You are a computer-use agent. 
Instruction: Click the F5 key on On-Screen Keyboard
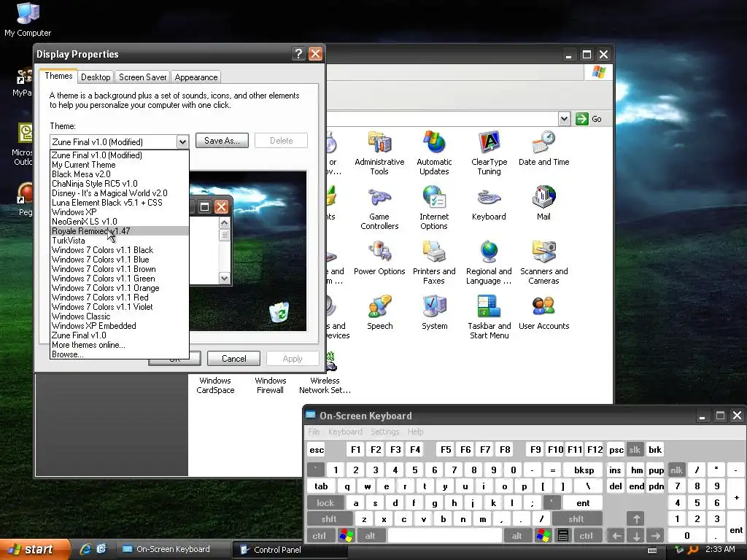[446, 449]
